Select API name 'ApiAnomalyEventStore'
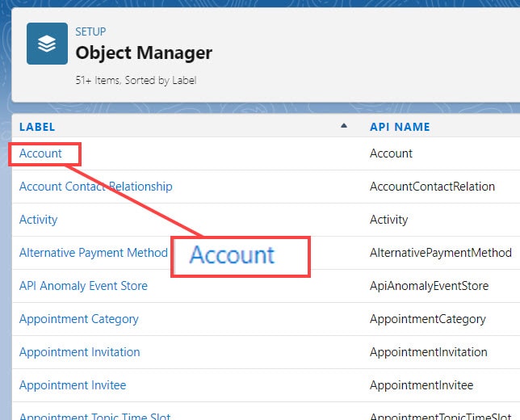Image resolution: width=520 pixels, height=420 pixels. pos(429,286)
